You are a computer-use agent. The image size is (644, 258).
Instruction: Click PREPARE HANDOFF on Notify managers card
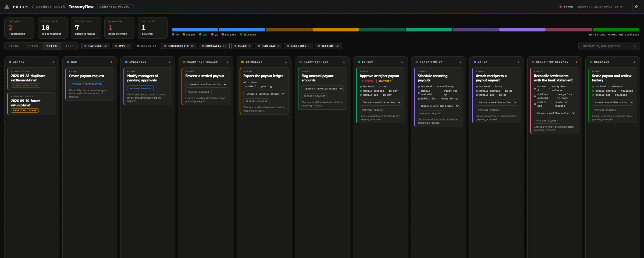[140, 88]
